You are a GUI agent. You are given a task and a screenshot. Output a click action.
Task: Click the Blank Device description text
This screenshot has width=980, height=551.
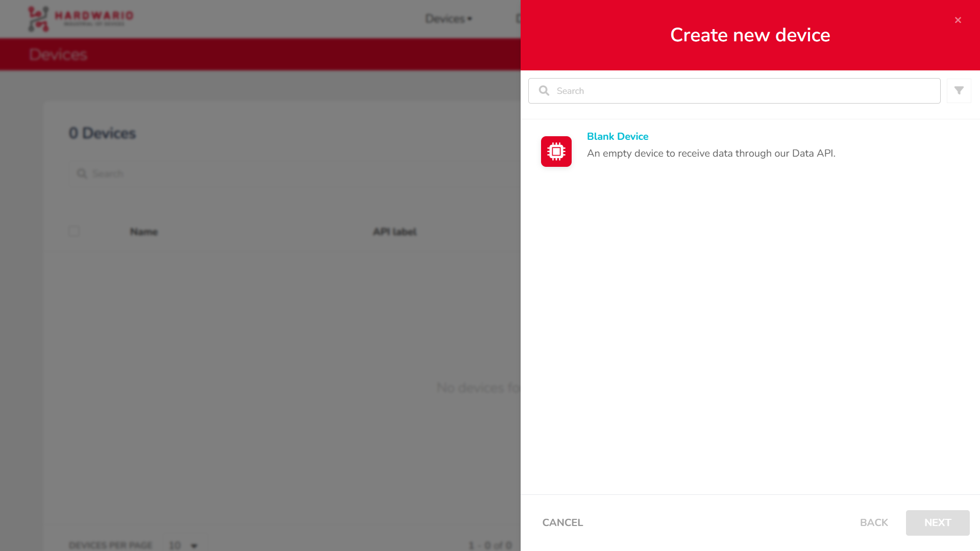coord(710,154)
